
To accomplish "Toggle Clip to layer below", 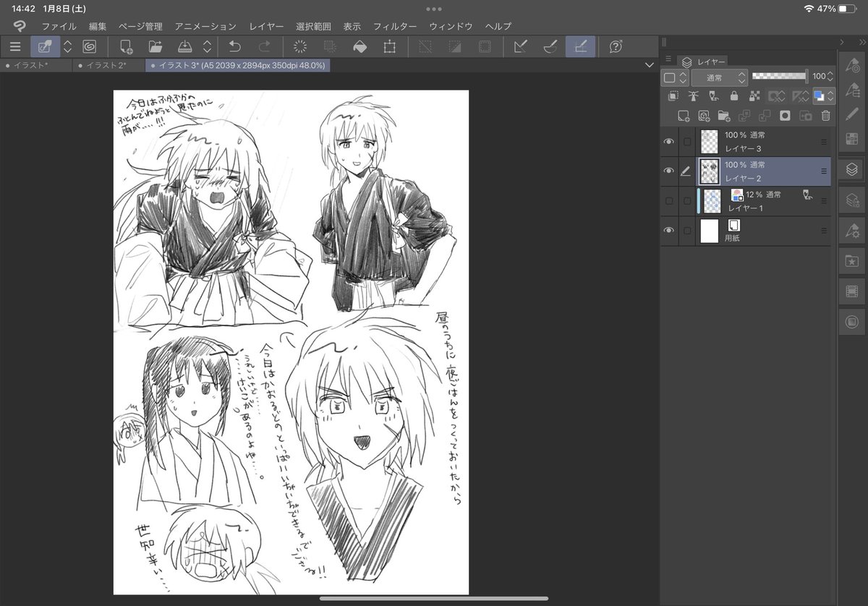I will click(x=673, y=95).
